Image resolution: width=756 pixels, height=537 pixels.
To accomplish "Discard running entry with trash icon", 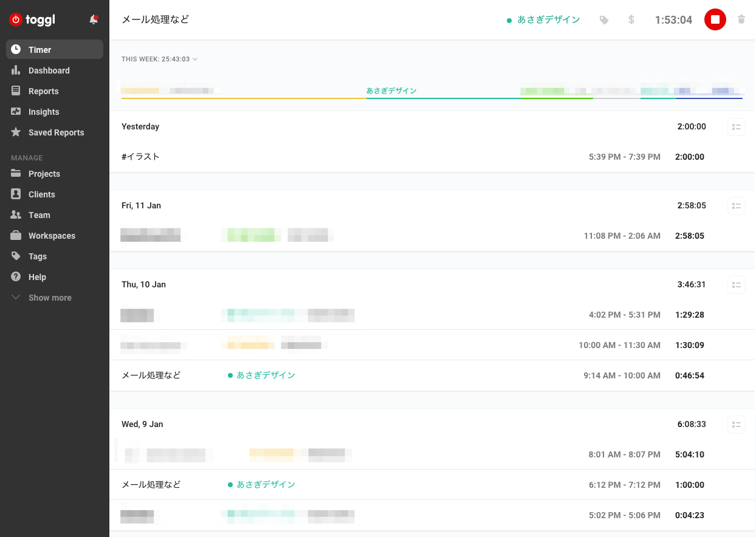I will tap(741, 19).
